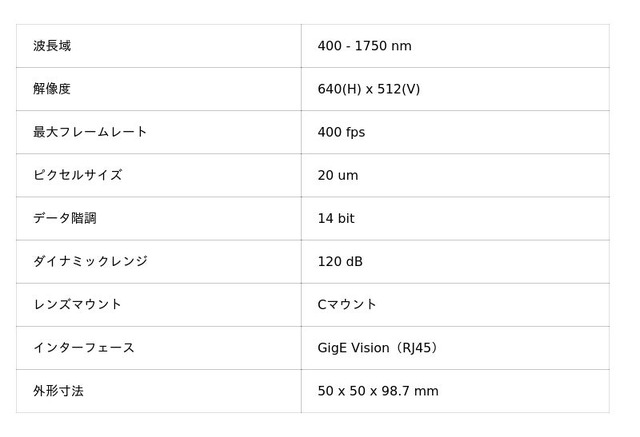
Task: Click the インターフェース row label
Action: (x=84, y=348)
